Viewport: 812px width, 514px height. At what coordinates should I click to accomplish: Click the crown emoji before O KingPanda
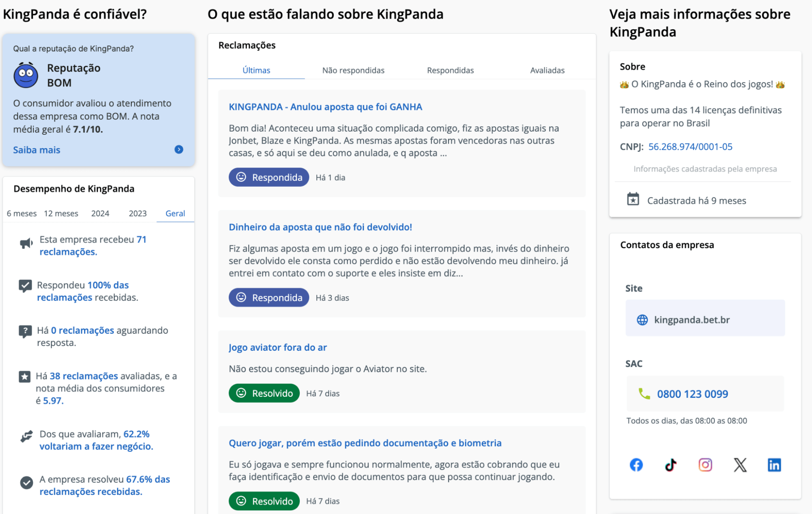click(x=624, y=84)
